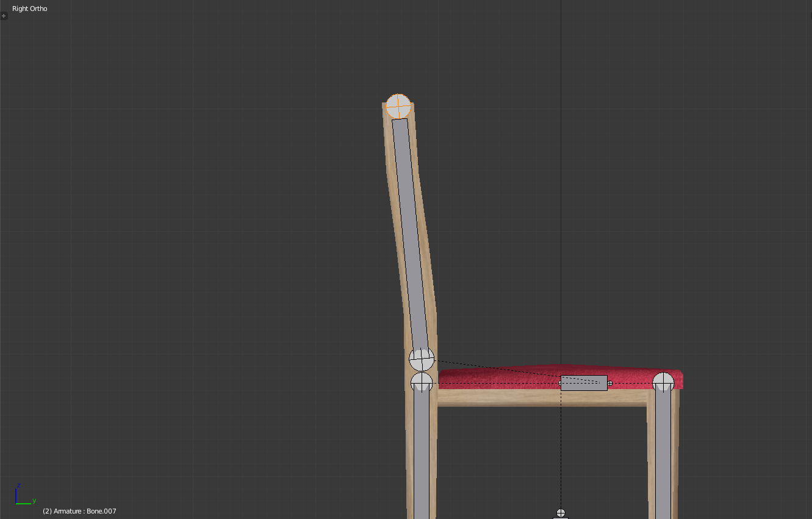The width and height of the screenshot is (812, 519).
Task: Click the small joint on seat bone's left edge
Action: coord(561,383)
